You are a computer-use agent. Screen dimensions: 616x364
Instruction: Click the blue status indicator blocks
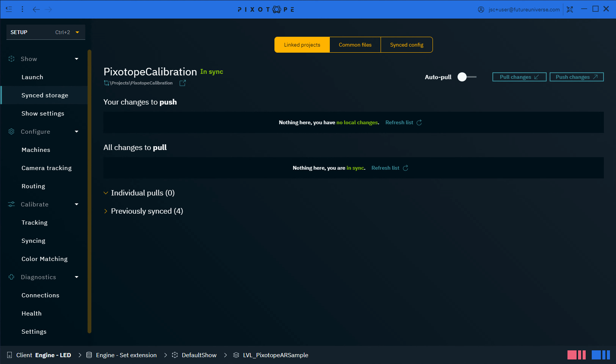pos(601,355)
